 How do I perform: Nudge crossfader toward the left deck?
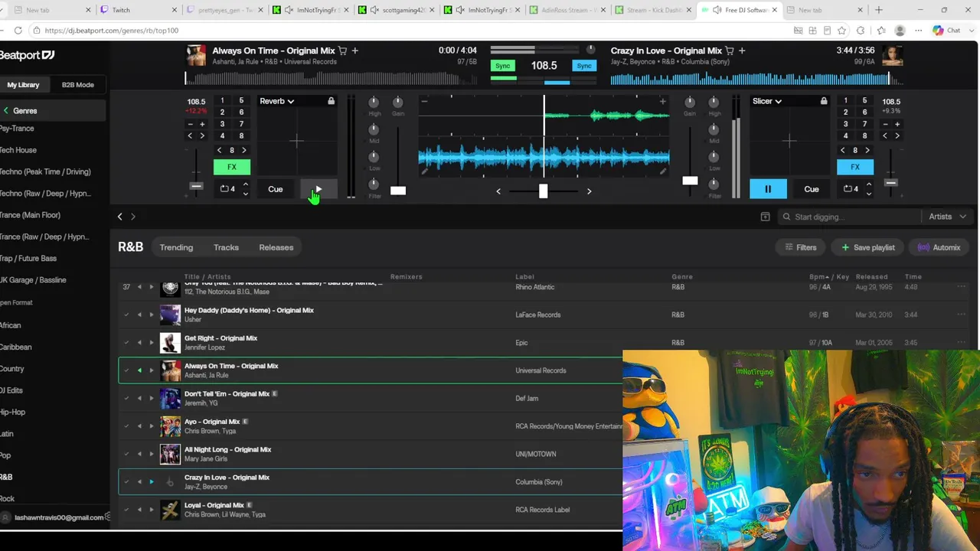pyautogui.click(x=498, y=191)
